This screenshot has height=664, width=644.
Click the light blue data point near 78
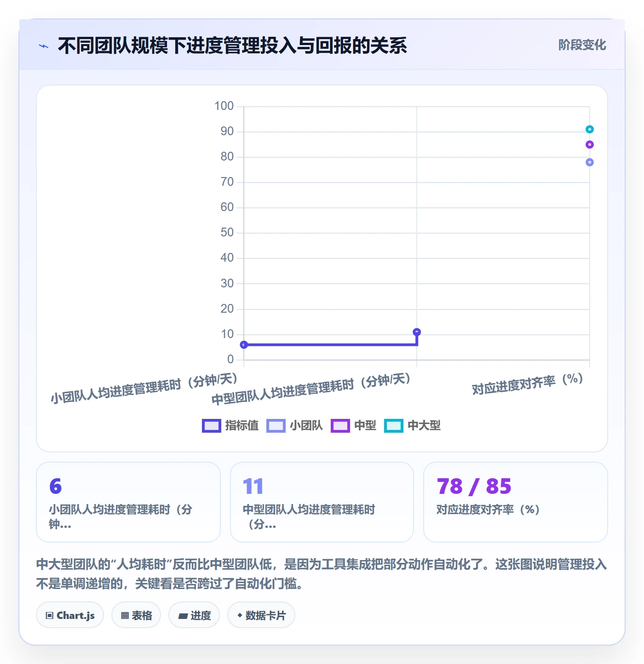click(x=590, y=162)
